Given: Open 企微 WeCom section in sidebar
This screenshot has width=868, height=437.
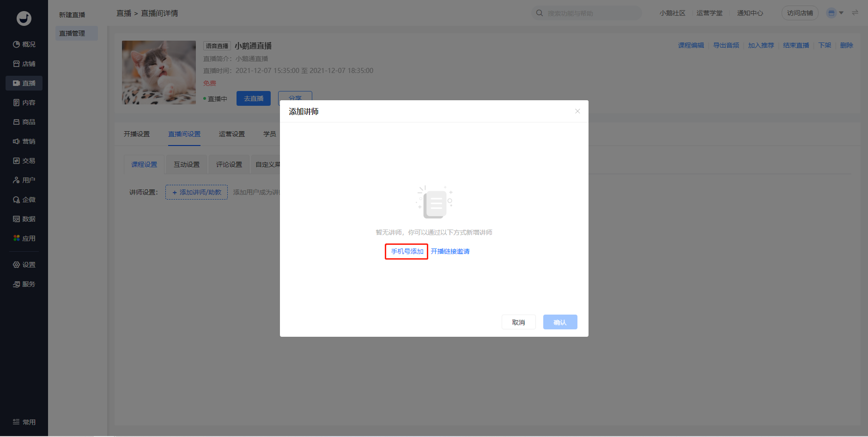Looking at the screenshot, I should [24, 200].
